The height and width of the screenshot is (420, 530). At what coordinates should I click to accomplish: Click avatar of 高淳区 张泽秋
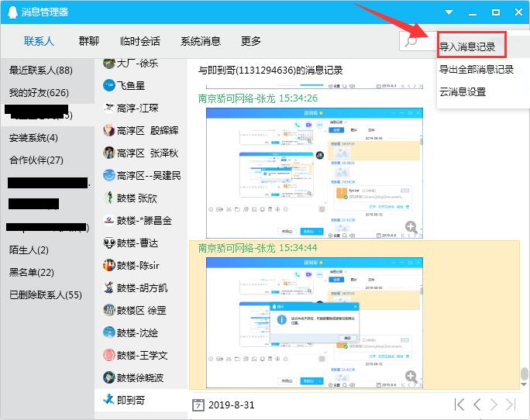tap(108, 153)
